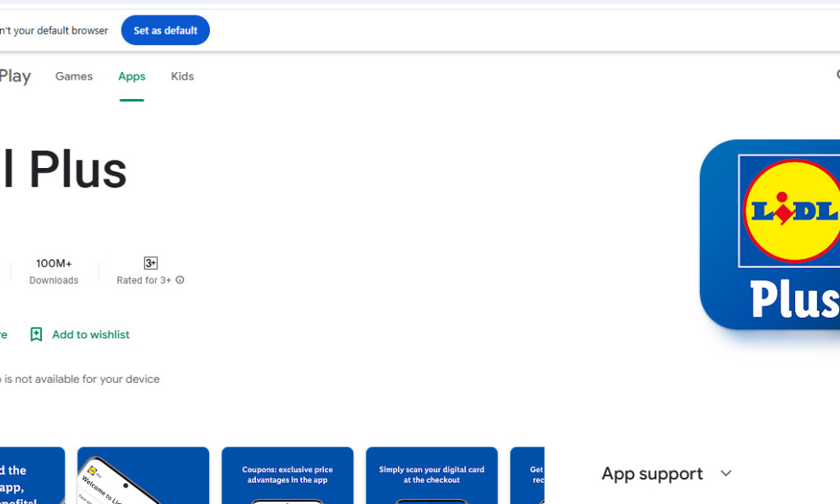Open the Games tab
This screenshot has width=840, height=504.
pos(74,76)
